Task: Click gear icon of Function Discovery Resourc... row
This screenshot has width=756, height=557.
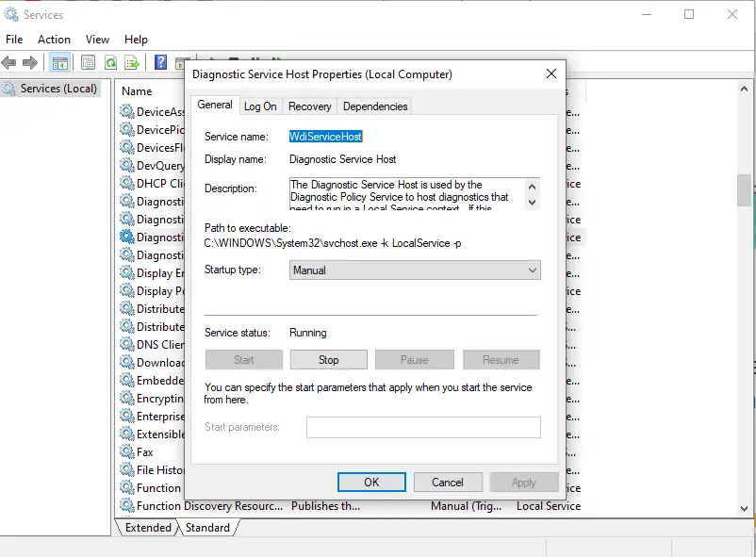Action: pyautogui.click(x=127, y=505)
